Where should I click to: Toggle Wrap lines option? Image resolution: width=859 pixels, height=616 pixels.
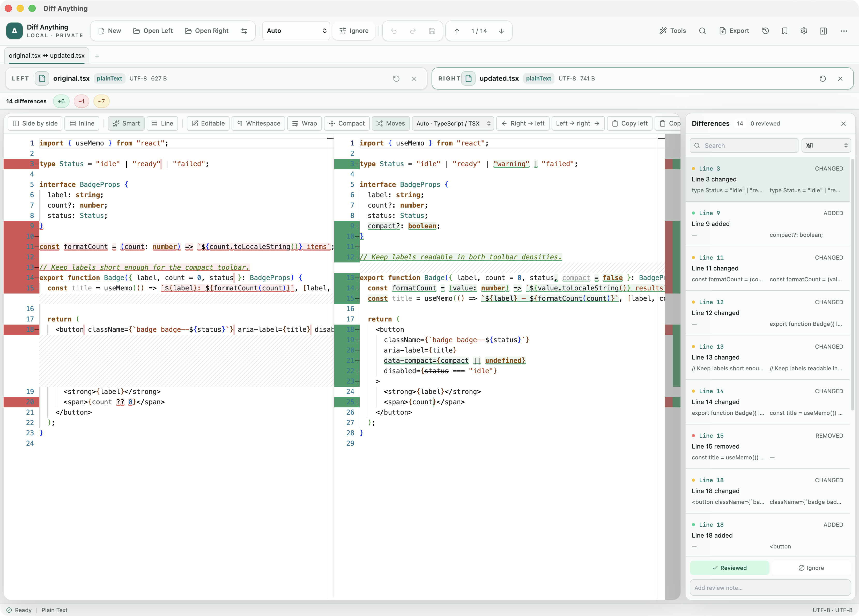coord(305,123)
